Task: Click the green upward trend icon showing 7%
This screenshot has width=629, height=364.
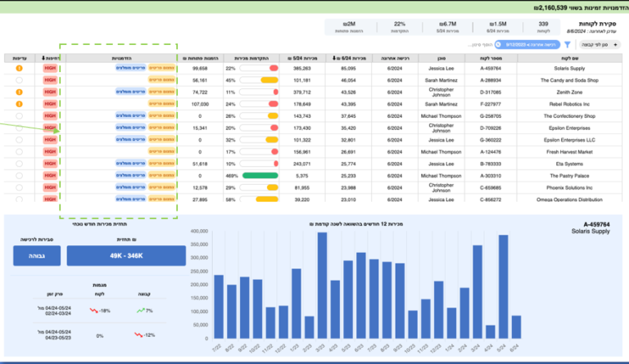Action: 140,310
